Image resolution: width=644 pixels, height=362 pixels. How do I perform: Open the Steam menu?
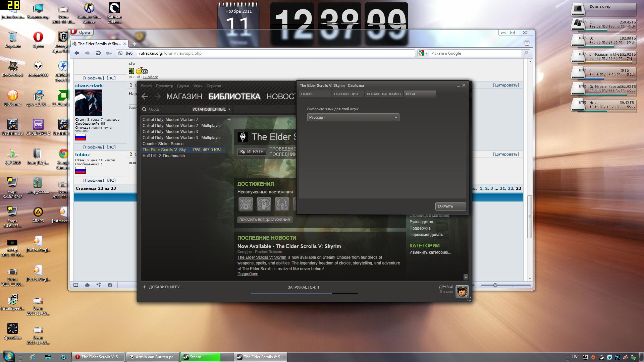[146, 86]
